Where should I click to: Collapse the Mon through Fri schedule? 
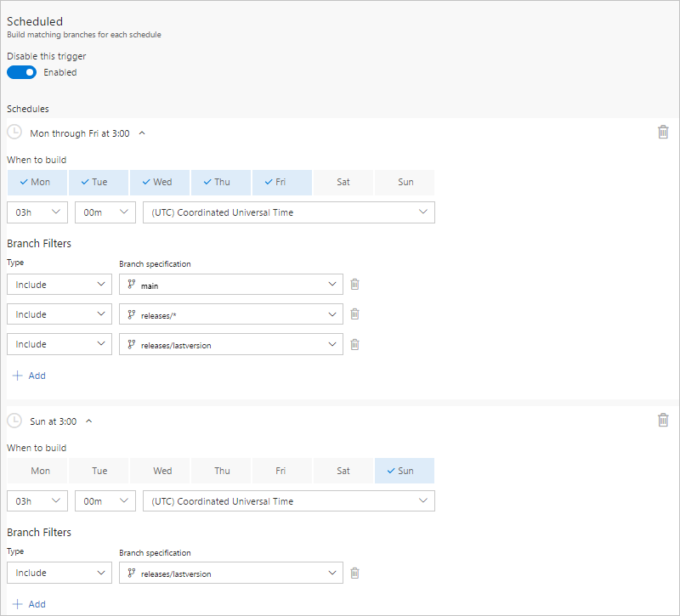tap(142, 133)
